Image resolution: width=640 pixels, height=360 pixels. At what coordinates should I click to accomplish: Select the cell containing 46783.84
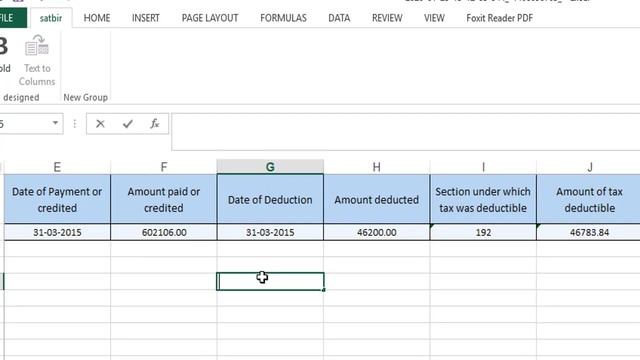click(589, 232)
